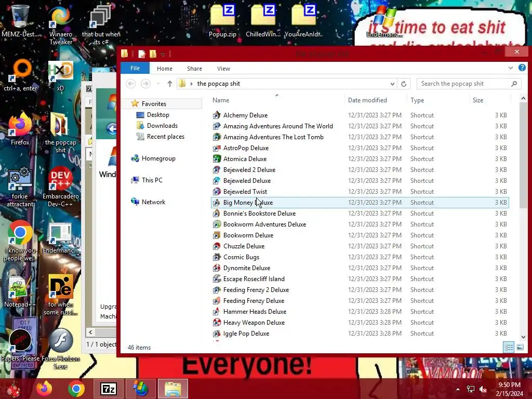
Task: Select the Bookworm Adventures Deluxe icon
Action: click(x=217, y=224)
